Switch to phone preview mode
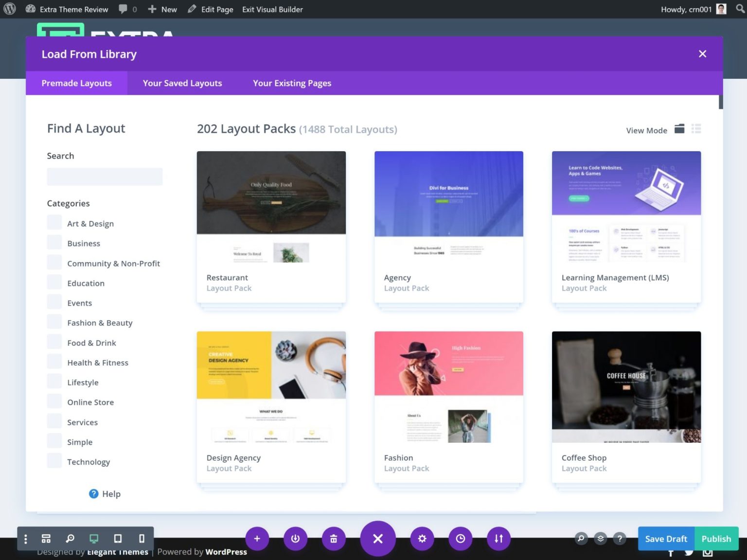 pyautogui.click(x=141, y=538)
